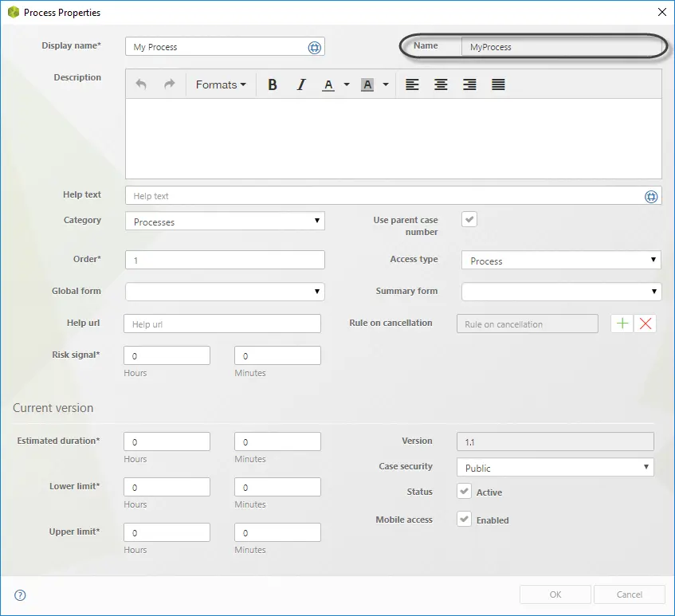The image size is (675, 616).
Task: Remove rule on cancellation with red X
Action: point(645,324)
